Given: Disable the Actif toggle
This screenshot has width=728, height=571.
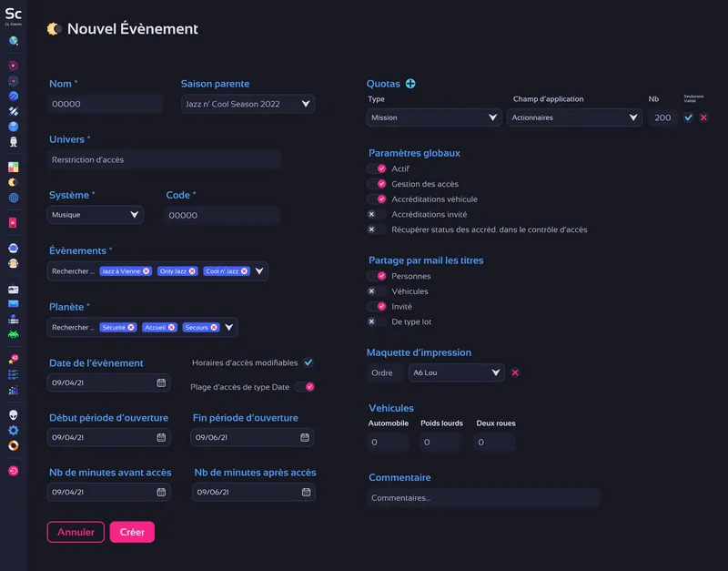Looking at the screenshot, I should click(377, 168).
